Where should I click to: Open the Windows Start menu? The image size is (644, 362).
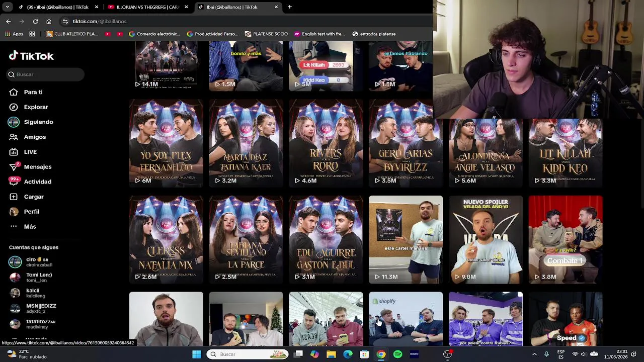pos(197,354)
